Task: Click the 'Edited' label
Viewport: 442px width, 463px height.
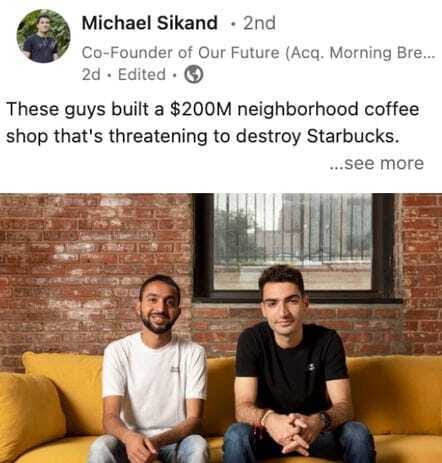Action: (x=142, y=74)
